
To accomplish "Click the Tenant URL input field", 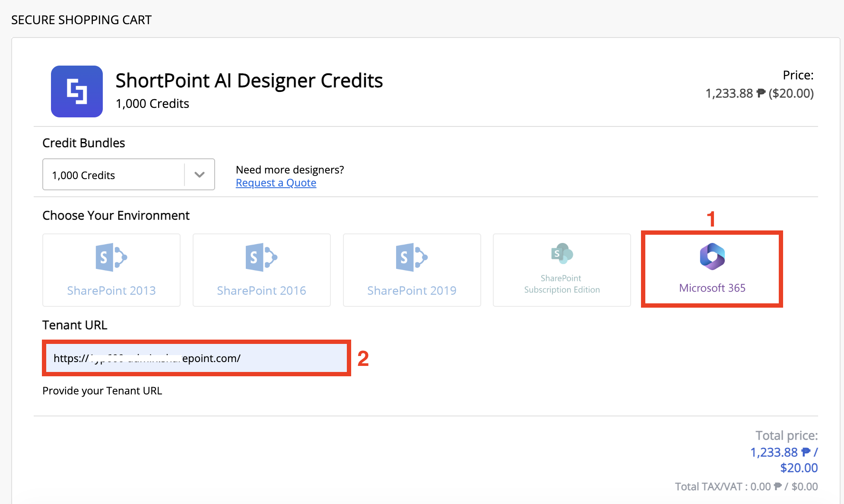I will tap(197, 358).
